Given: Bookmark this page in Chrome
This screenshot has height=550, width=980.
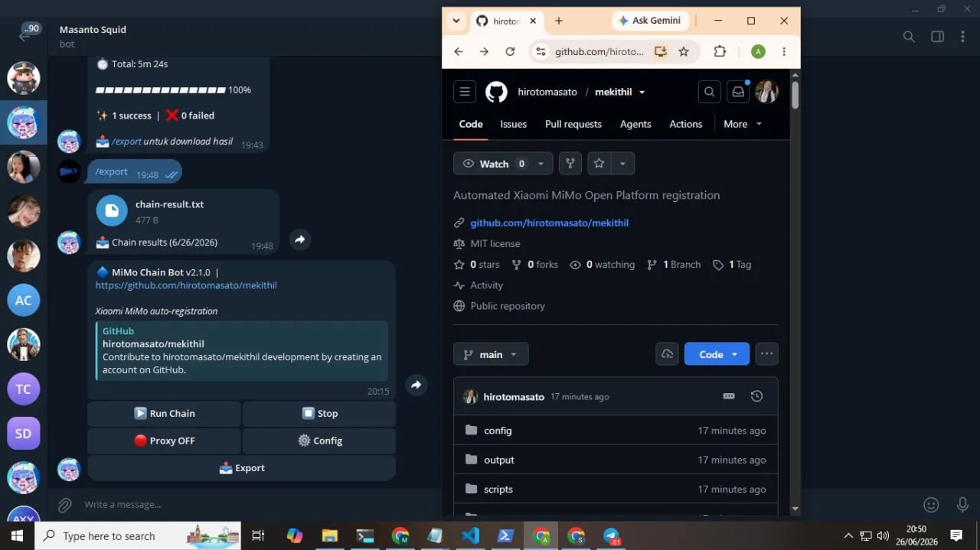Looking at the screenshot, I should coord(684,51).
